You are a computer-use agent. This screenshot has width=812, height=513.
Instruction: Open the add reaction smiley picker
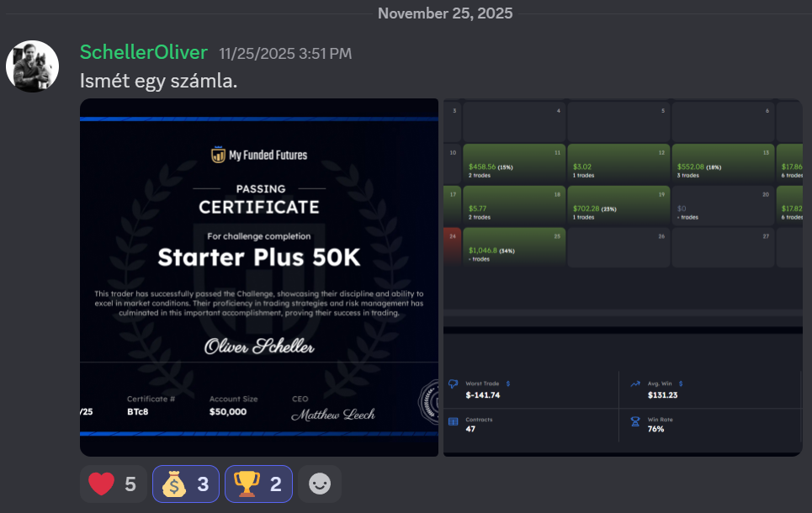click(x=319, y=484)
